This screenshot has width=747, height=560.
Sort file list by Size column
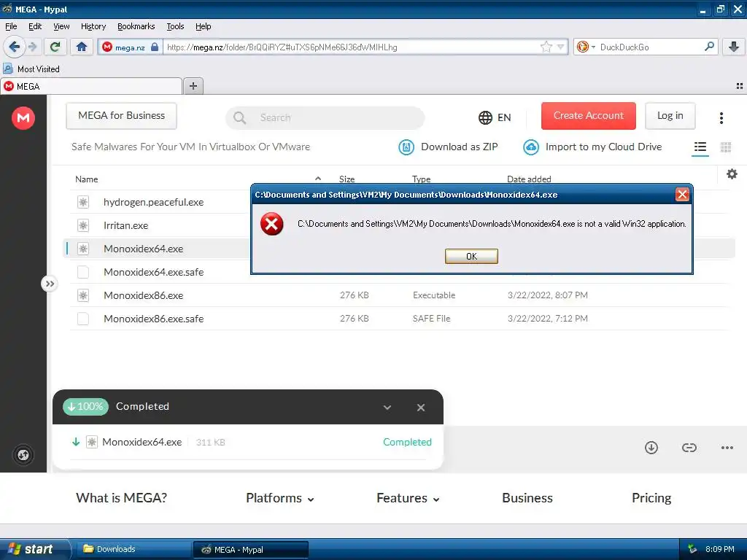tap(347, 179)
